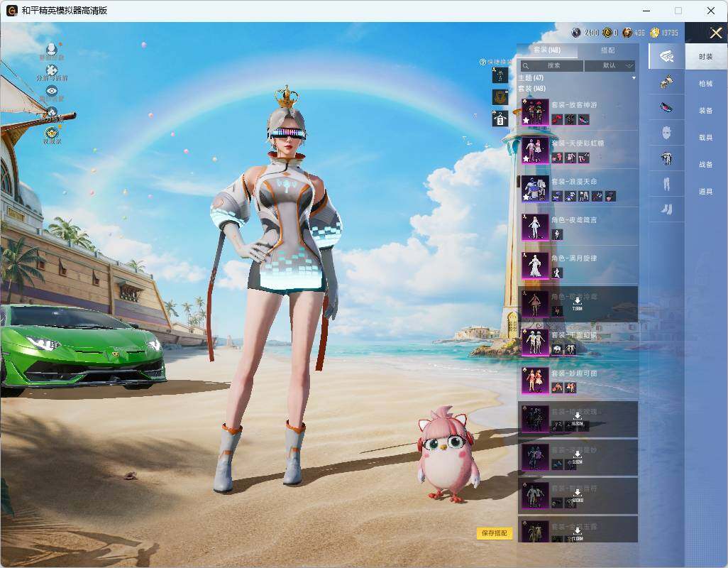Click the 保存搭配 save outfit button
The width and height of the screenshot is (728, 568).
494,533
